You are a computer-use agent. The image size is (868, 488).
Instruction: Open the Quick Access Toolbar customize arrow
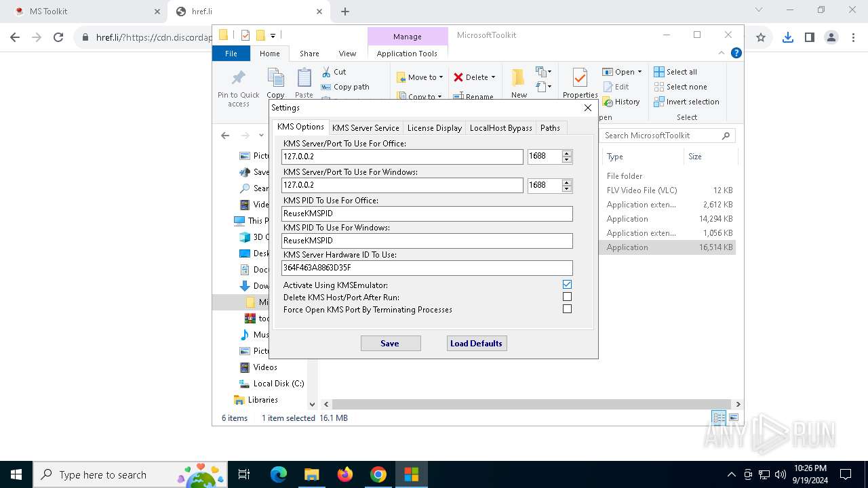pyautogui.click(x=273, y=35)
